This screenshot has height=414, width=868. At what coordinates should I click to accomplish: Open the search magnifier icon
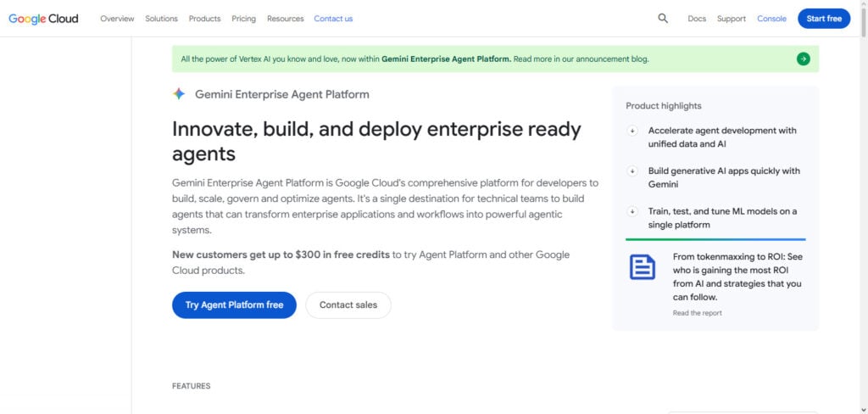click(663, 19)
